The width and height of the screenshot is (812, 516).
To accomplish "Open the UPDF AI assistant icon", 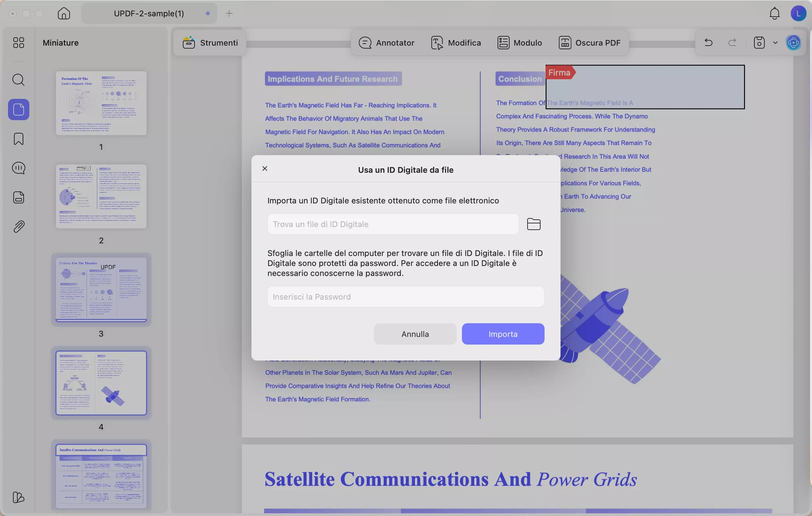I will [793, 43].
